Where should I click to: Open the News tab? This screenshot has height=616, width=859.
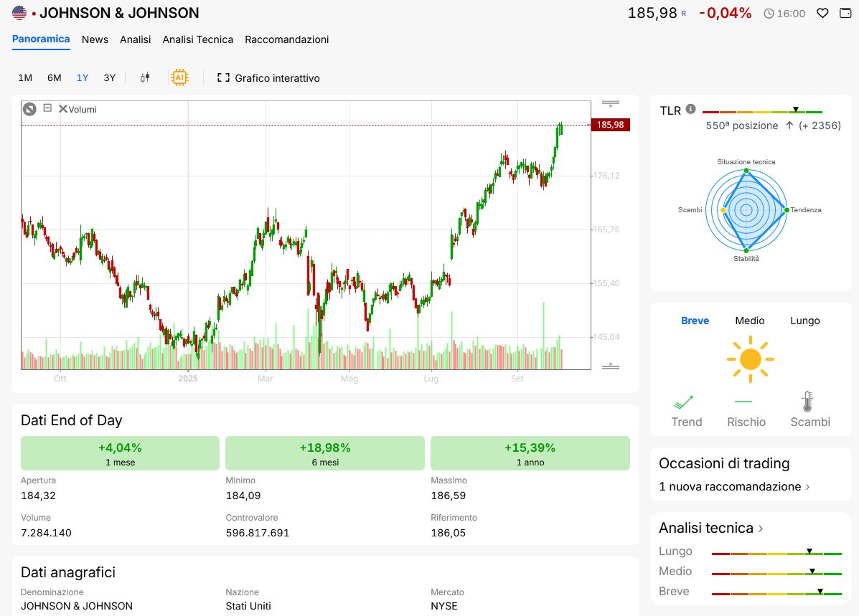(95, 39)
